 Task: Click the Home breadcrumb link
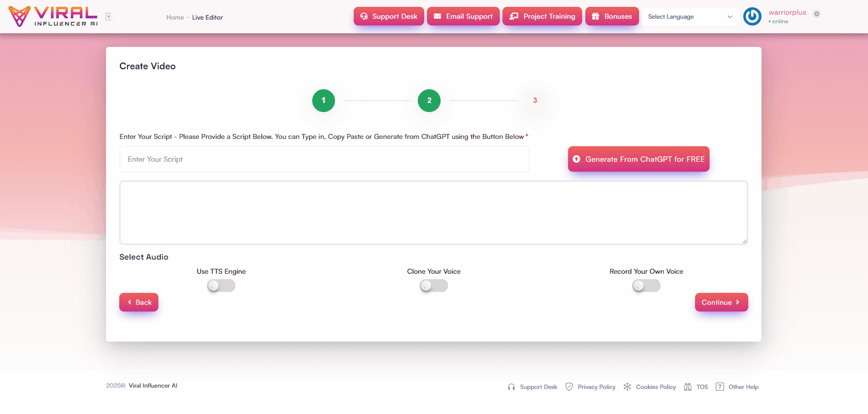175,17
